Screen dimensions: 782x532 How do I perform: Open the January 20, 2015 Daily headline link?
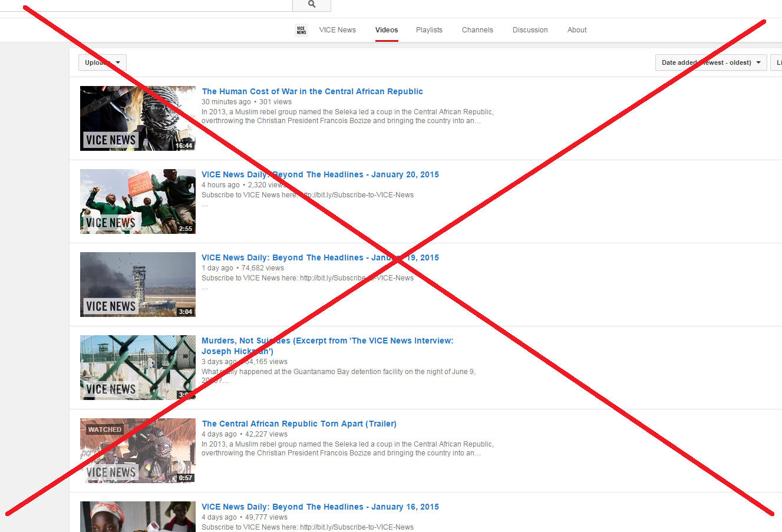320,174
